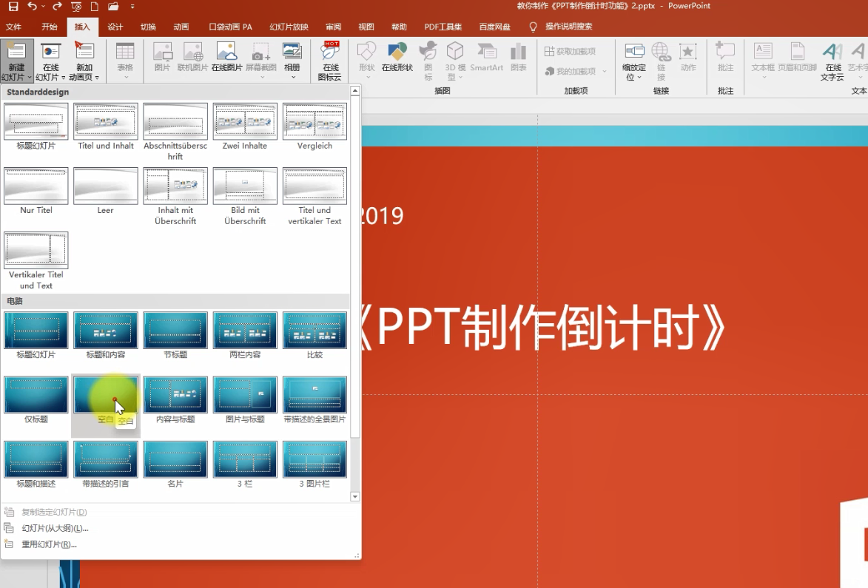Add a comment with 批注
Viewport: 868px width, 588px height.
[725, 58]
